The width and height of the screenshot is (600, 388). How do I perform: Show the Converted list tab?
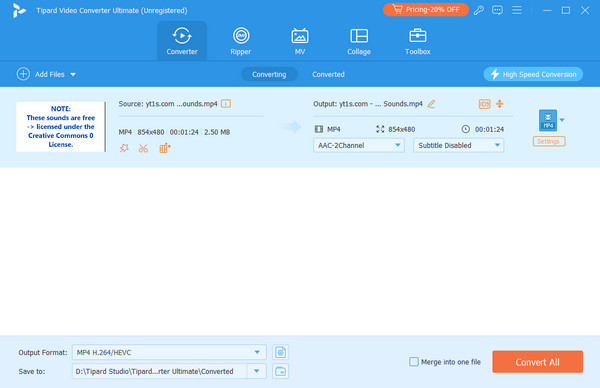tap(328, 74)
